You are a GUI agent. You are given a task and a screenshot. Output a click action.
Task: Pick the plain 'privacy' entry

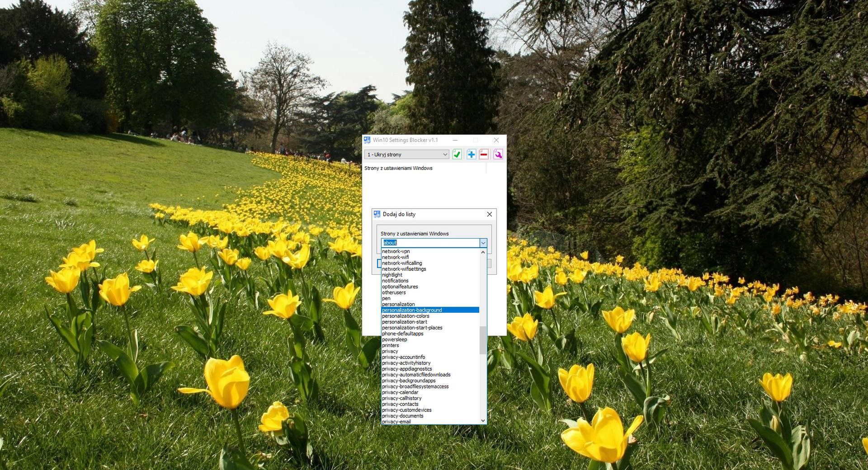(x=430, y=351)
